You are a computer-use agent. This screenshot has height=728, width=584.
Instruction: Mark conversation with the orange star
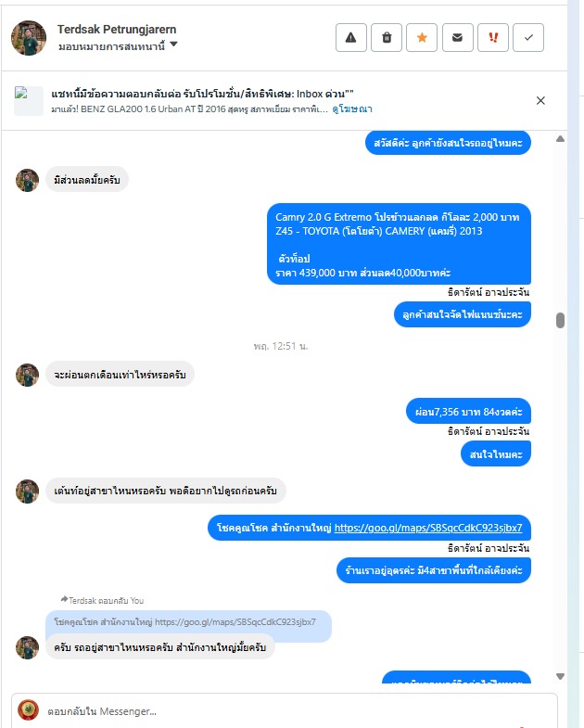coord(422,38)
